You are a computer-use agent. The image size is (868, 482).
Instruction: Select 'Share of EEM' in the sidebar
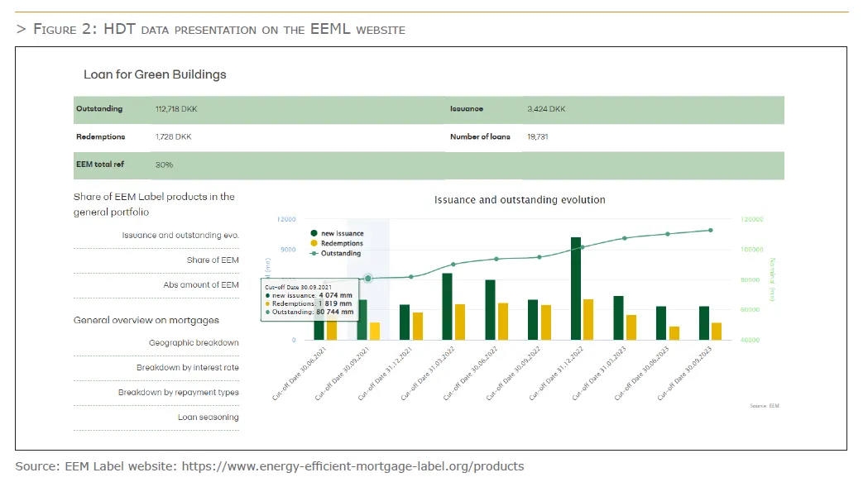pos(213,260)
